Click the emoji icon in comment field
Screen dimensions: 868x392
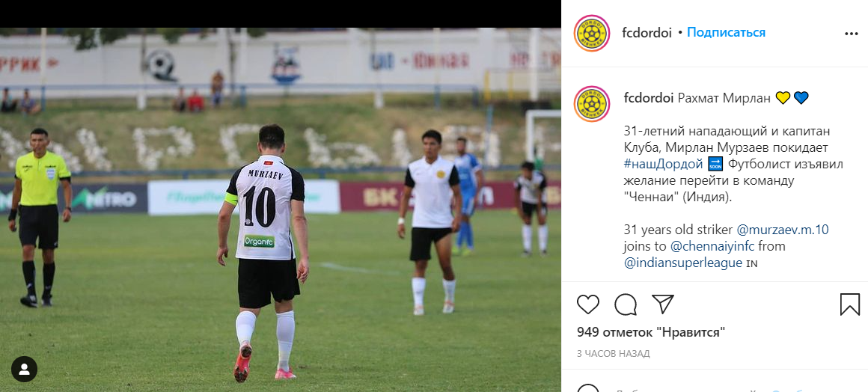(588, 389)
